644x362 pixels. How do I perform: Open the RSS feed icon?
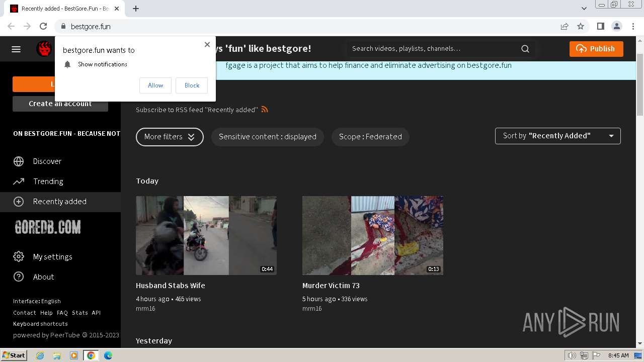pyautogui.click(x=265, y=109)
